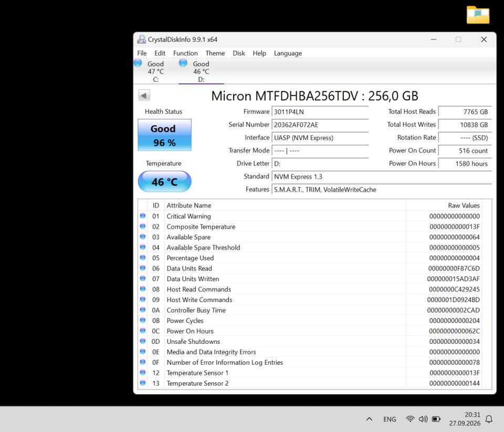
Task: Click the ENG input language indicator
Action: [x=390, y=419]
